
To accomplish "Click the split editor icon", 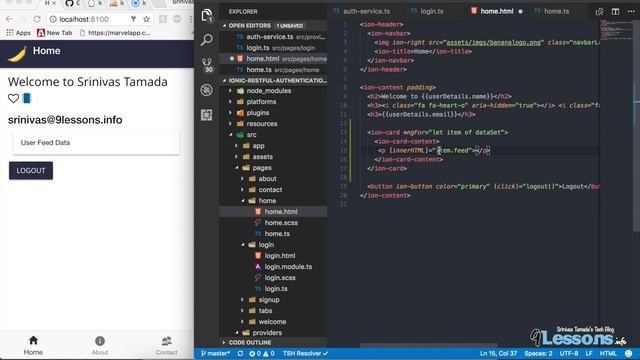I will pos(615,11).
